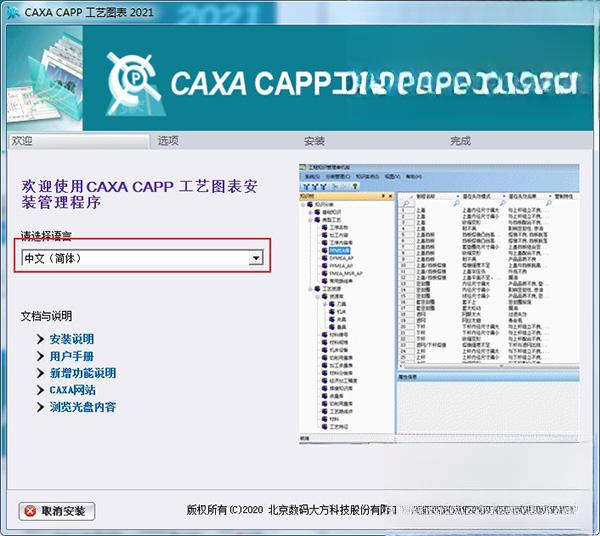The height and width of the screenshot is (536, 600).
Task: Open the 新增功能说明 link
Action: 83,373
